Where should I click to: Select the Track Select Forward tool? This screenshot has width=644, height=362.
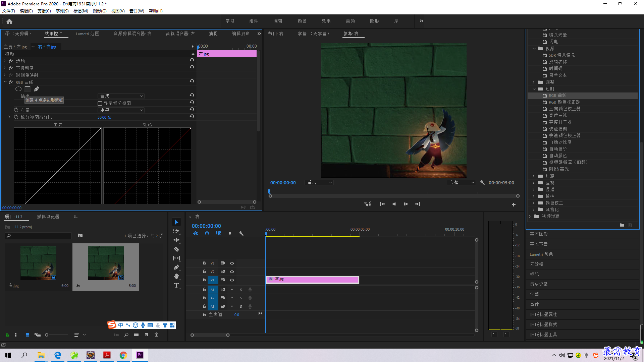(x=176, y=231)
